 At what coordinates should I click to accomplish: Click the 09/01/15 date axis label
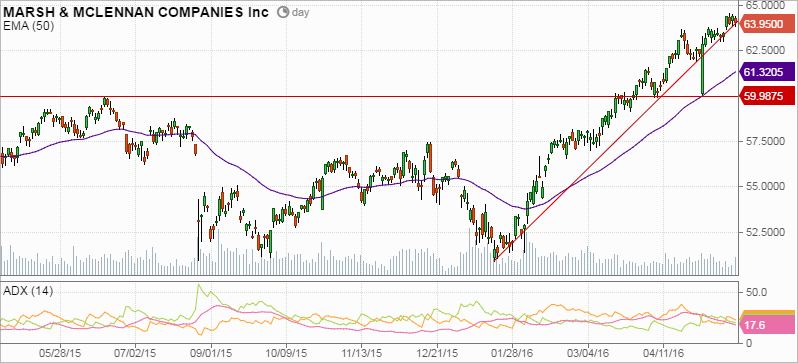click(x=211, y=352)
